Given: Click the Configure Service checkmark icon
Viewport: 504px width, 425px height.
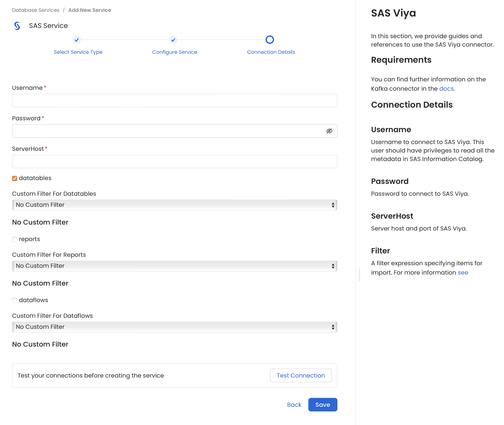Looking at the screenshot, I should [x=173, y=40].
